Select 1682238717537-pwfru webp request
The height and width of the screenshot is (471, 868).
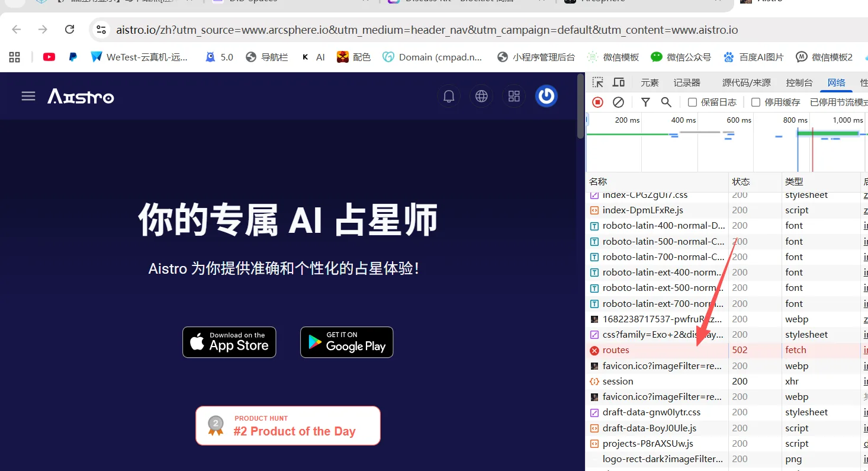727,319
